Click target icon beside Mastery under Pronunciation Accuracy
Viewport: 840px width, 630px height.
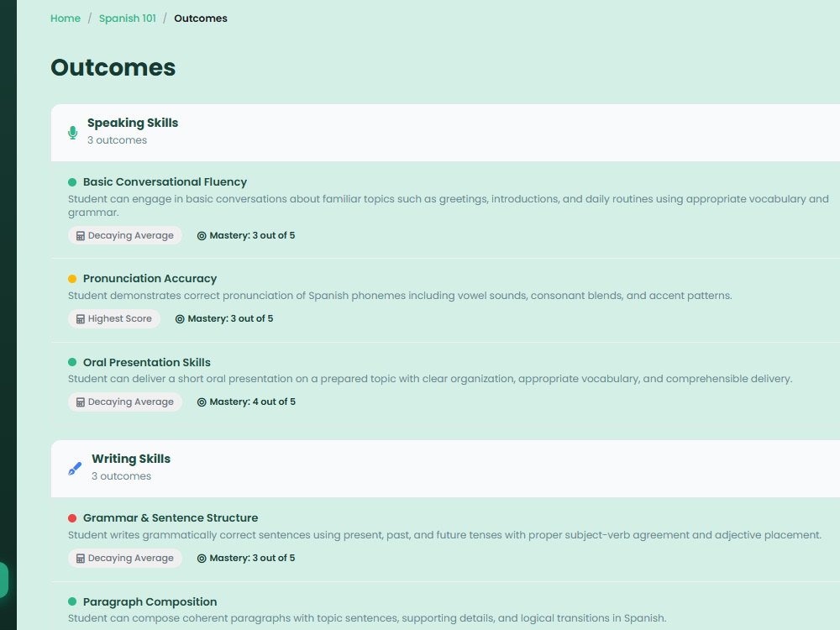(180, 319)
